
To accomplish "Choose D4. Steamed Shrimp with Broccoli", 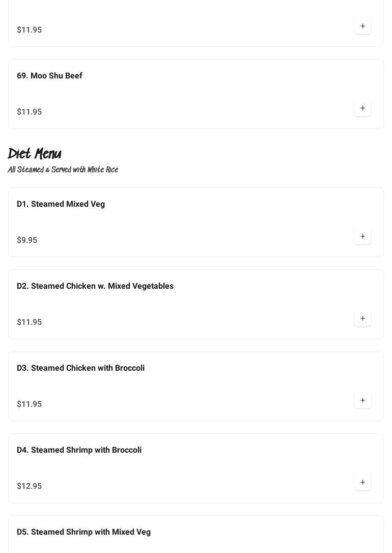I will point(79,450).
